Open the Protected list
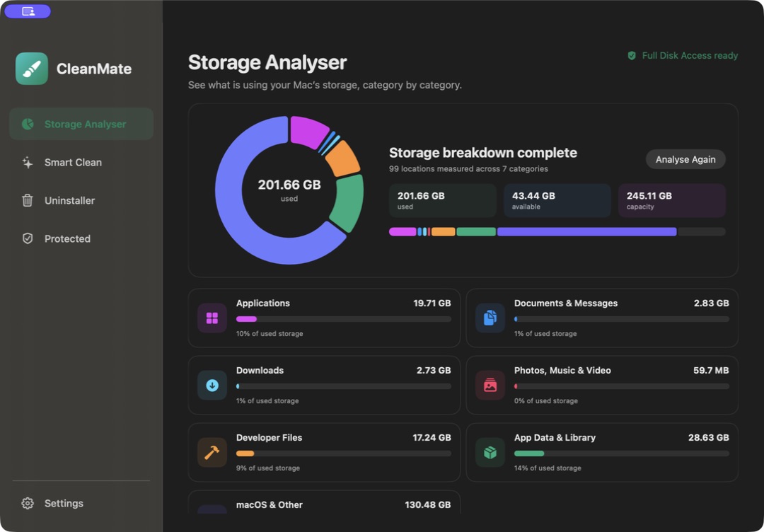This screenshot has width=764, height=532. pos(81,238)
